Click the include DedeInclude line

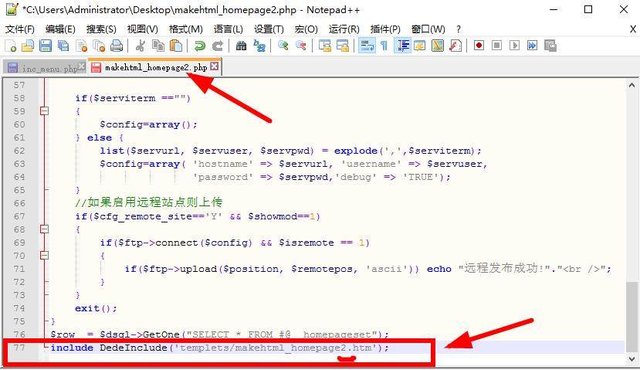point(220,348)
